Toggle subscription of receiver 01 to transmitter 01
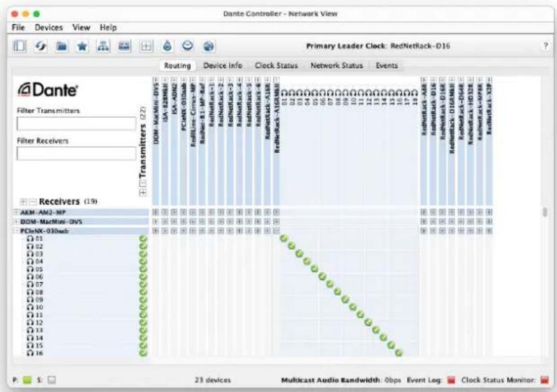Viewport: 557px width, 392px height. click(x=284, y=238)
